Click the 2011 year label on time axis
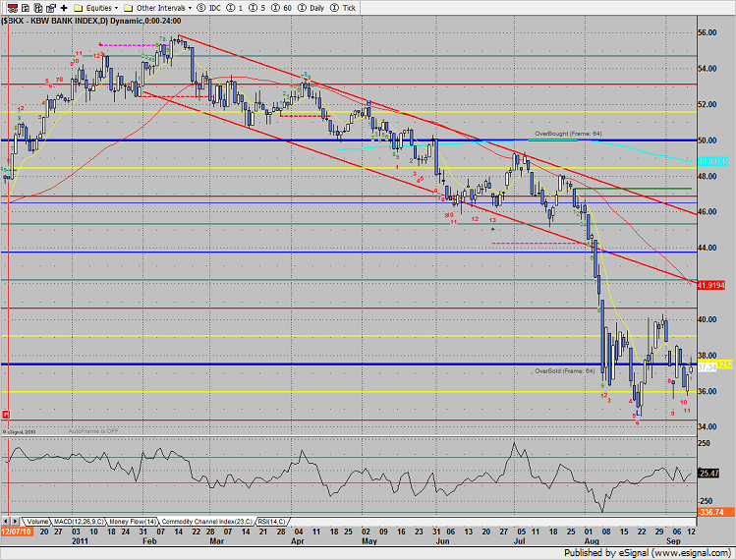This screenshot has width=736, height=560. coord(81,541)
